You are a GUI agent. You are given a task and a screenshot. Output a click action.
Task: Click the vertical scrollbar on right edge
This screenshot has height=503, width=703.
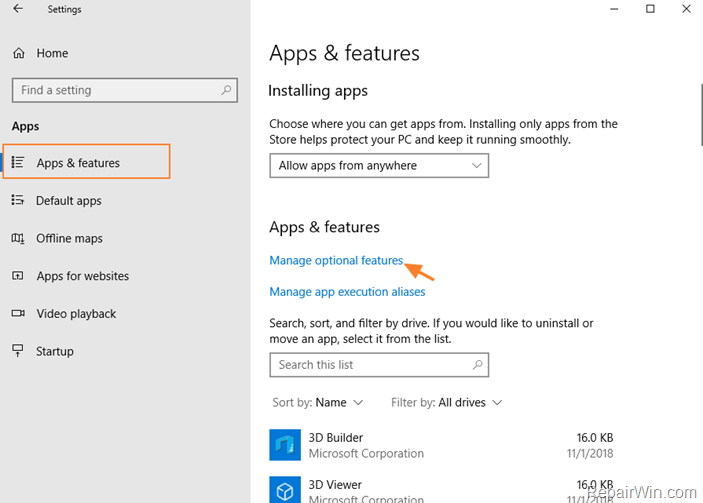[x=701, y=115]
